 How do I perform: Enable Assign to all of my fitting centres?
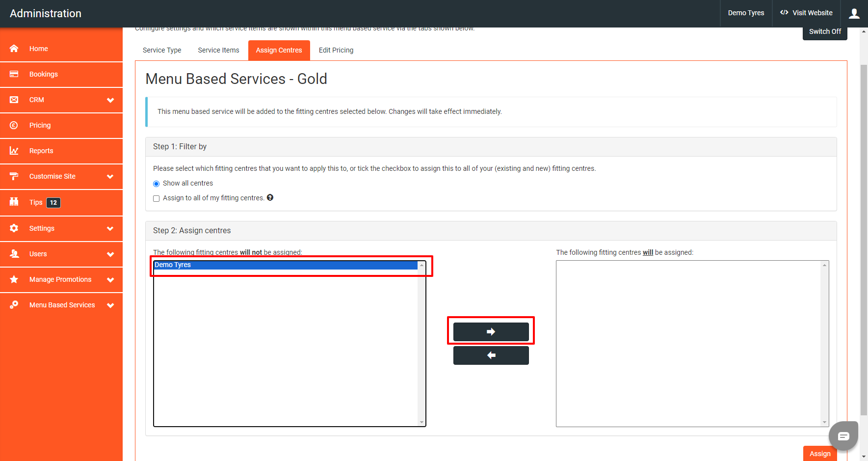pyautogui.click(x=156, y=198)
